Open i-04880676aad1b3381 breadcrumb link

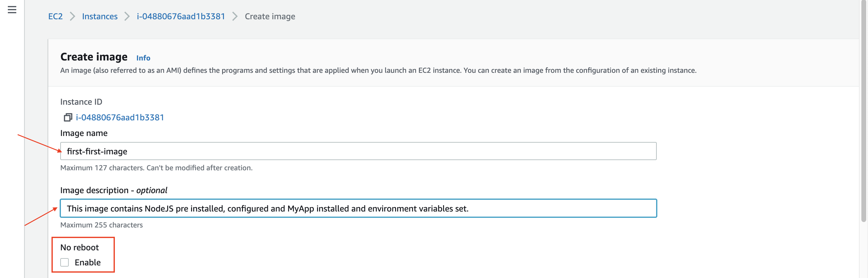(181, 16)
